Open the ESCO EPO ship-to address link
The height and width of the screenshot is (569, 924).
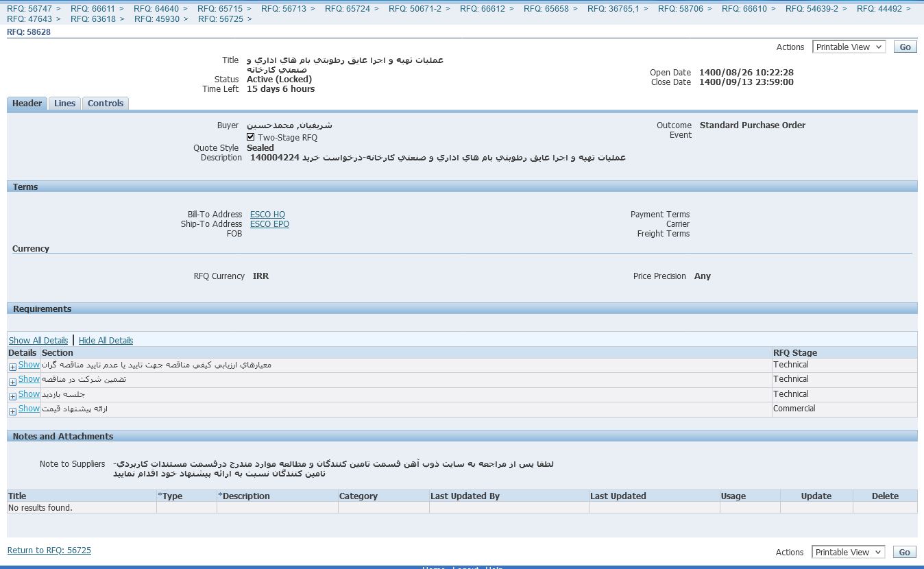(269, 224)
